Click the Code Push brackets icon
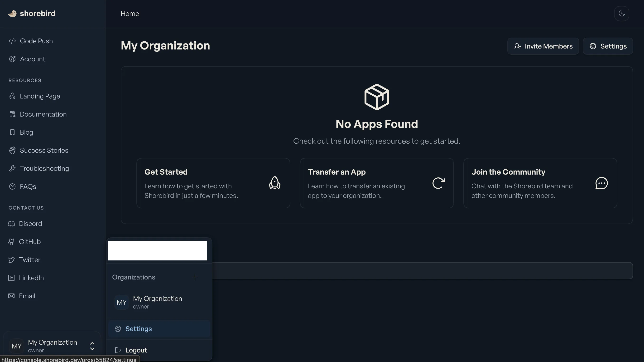Viewport: 644px width, 362px height. (12, 41)
